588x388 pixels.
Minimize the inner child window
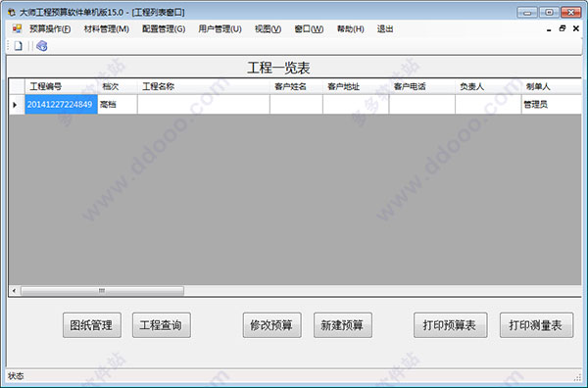click(549, 29)
